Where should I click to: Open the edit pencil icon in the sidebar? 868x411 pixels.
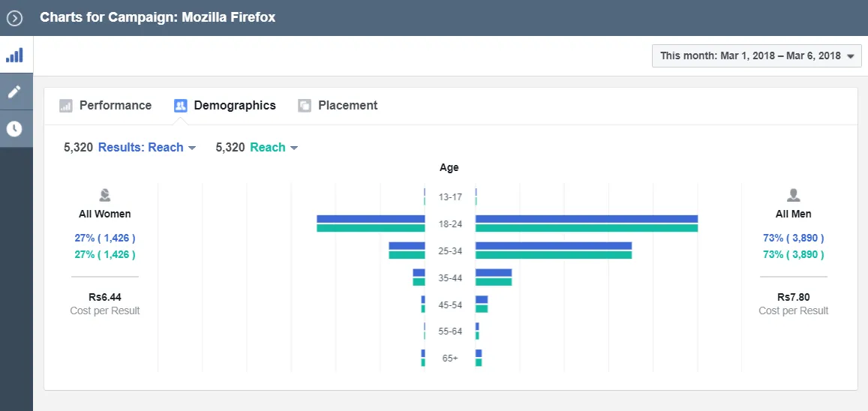coord(14,91)
